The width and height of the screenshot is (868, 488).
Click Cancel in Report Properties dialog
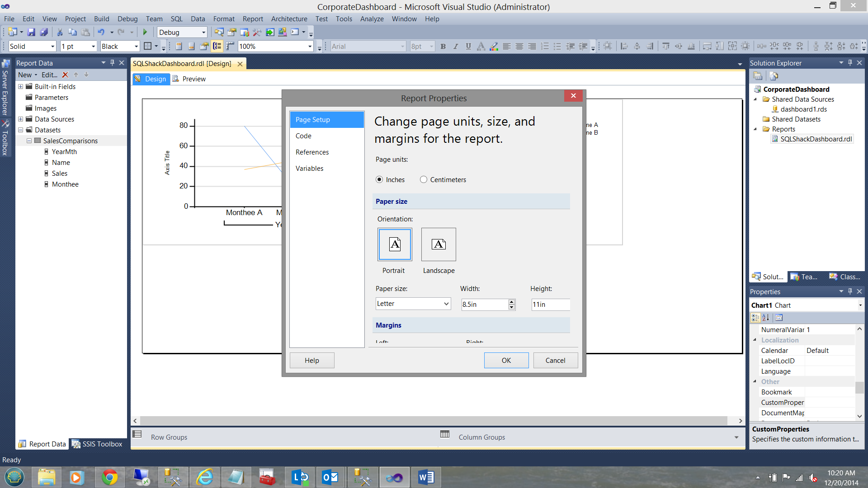point(555,360)
